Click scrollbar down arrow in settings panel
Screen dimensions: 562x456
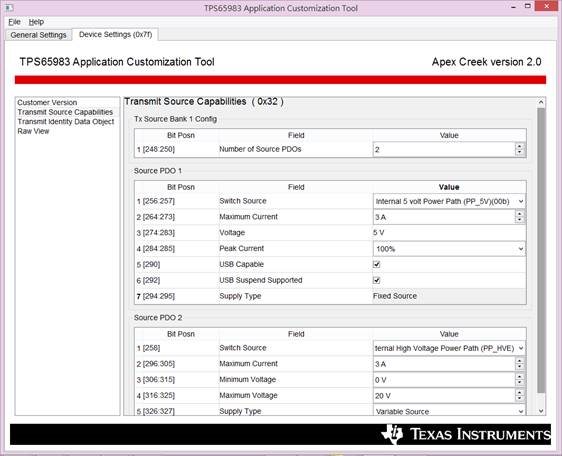(541, 411)
